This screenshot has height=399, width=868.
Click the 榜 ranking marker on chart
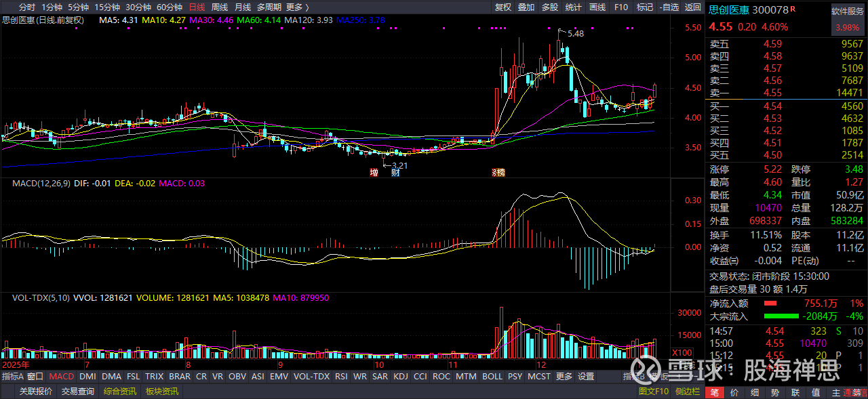[x=498, y=173]
